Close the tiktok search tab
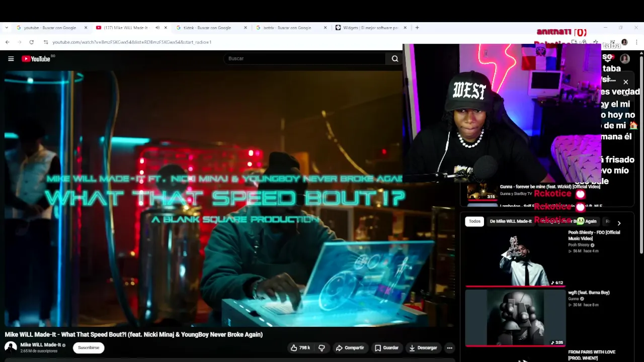This screenshot has width=644, height=362. [246, 28]
